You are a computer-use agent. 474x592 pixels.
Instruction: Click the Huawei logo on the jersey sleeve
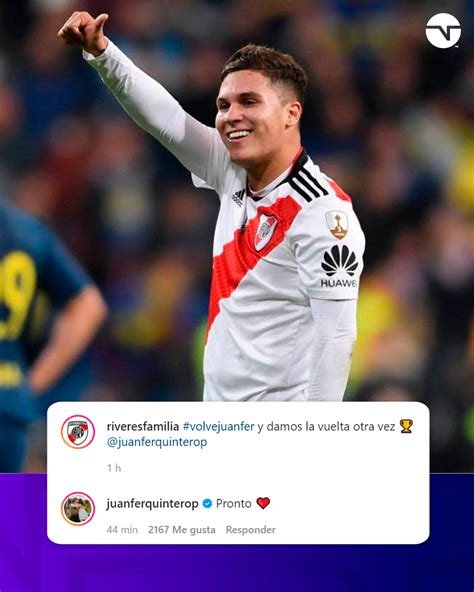[x=339, y=266]
